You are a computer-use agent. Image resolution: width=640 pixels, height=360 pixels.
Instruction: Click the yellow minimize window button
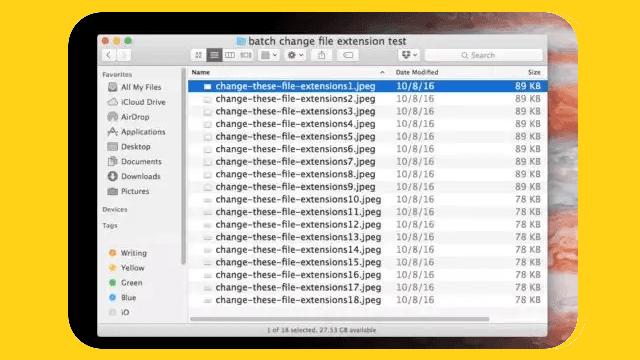click(x=117, y=41)
